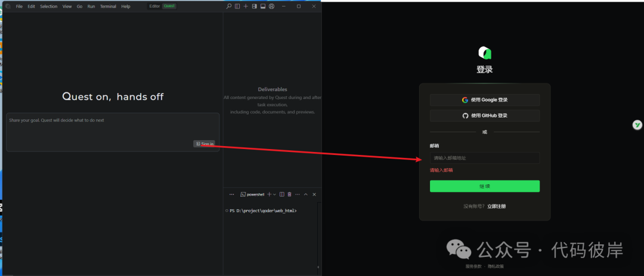Open the Edit menu
Screen dimensions: 644x276
(x=31, y=6)
